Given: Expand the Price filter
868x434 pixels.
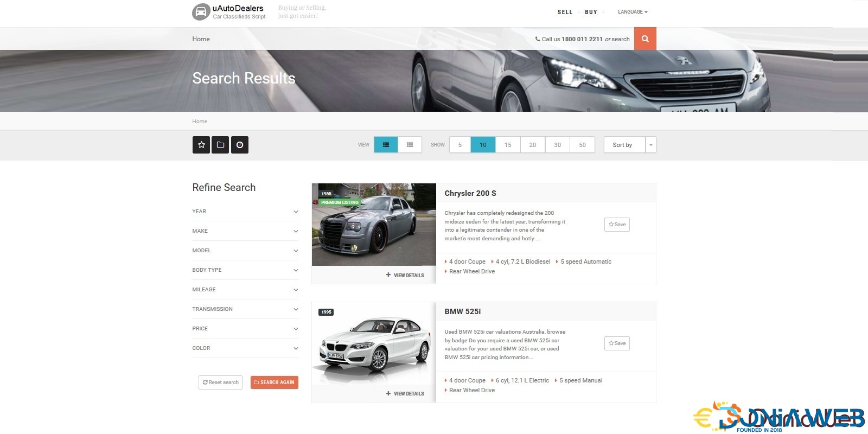Looking at the screenshot, I should [x=245, y=329].
